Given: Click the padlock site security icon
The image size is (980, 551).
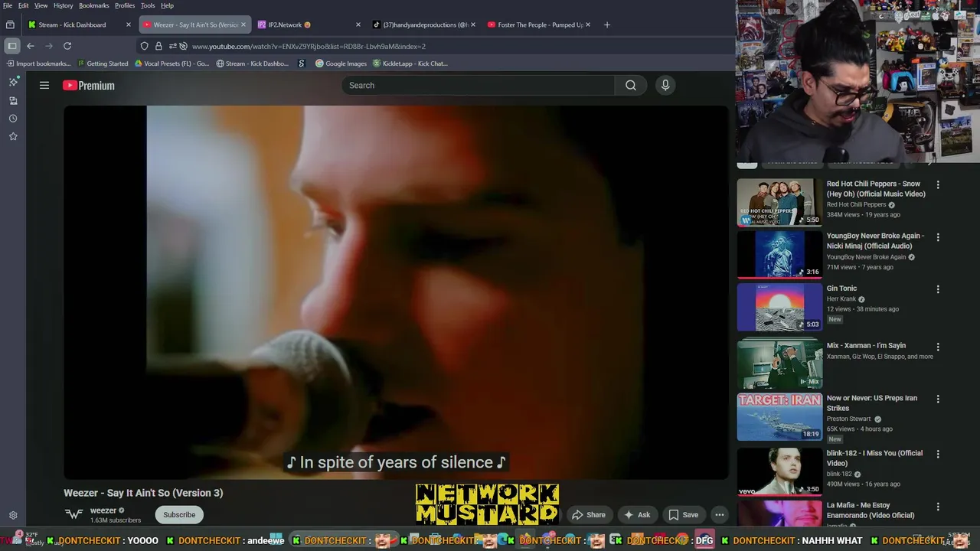Looking at the screenshot, I should point(158,46).
